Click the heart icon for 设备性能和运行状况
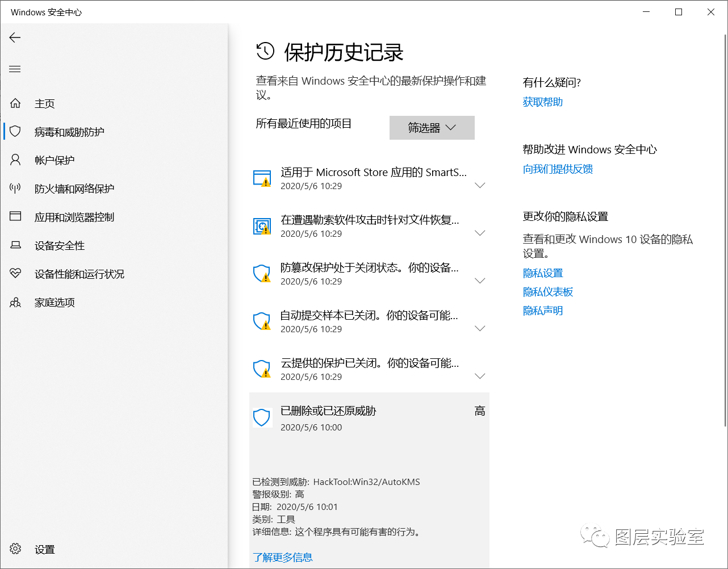 point(15,273)
